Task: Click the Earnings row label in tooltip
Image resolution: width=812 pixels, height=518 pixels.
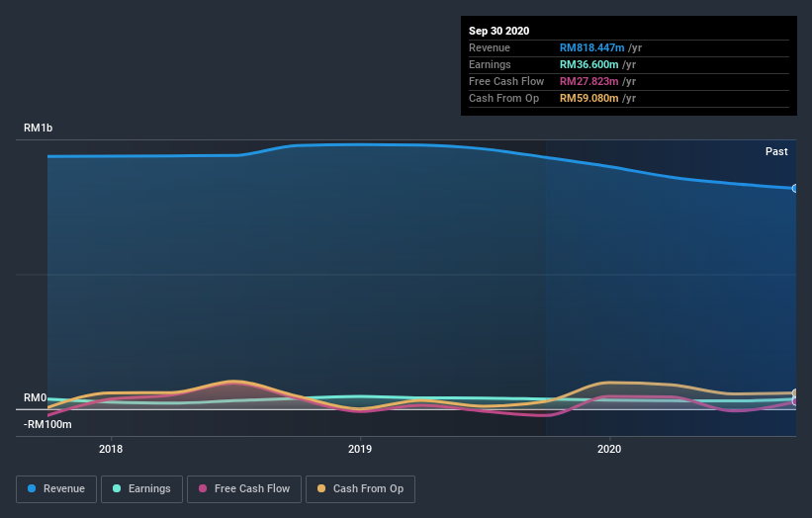Action: (490, 64)
